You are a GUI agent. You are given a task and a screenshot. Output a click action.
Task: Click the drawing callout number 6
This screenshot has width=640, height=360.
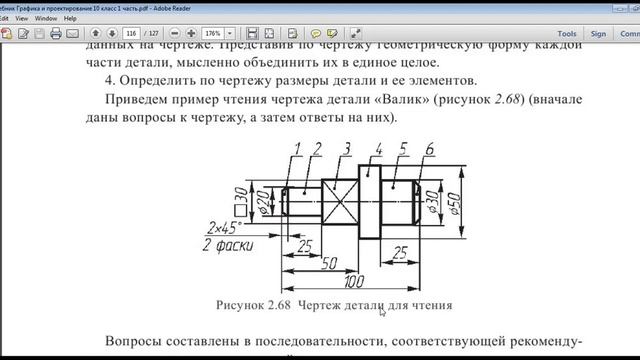click(430, 149)
